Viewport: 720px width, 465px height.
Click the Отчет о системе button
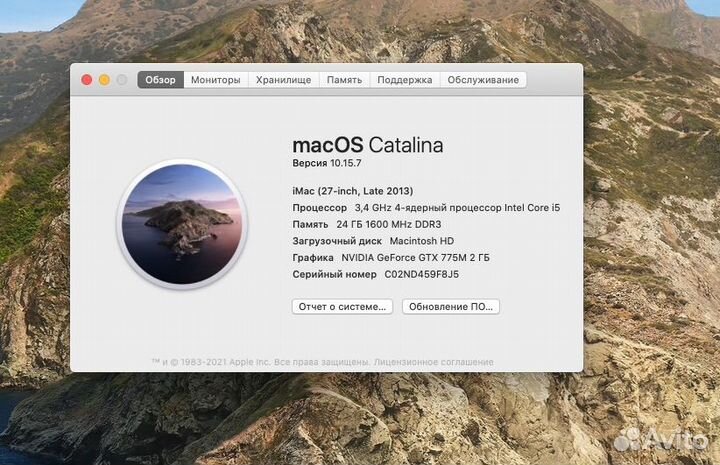click(x=342, y=307)
